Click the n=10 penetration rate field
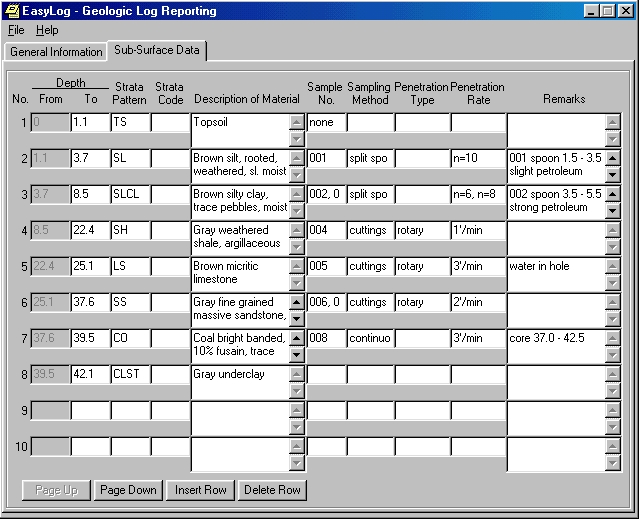The height and width of the screenshot is (519, 639). [478, 158]
